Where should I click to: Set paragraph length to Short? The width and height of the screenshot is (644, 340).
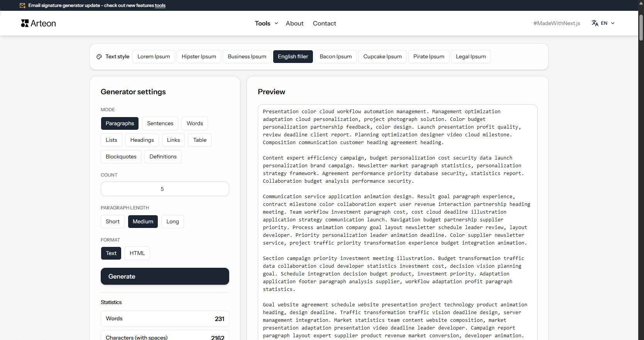[x=113, y=221]
